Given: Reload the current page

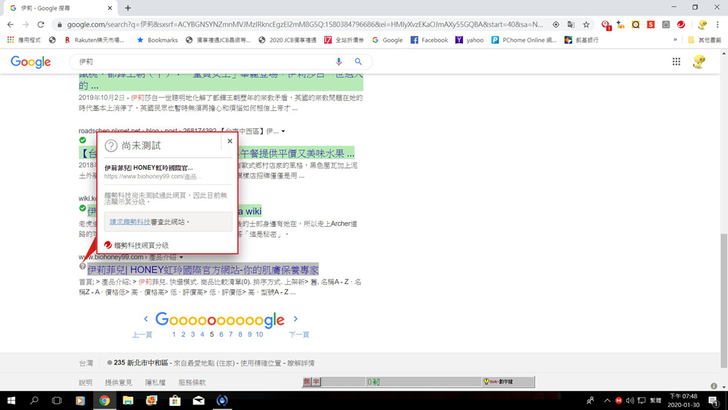Looking at the screenshot, I should click(x=41, y=25).
